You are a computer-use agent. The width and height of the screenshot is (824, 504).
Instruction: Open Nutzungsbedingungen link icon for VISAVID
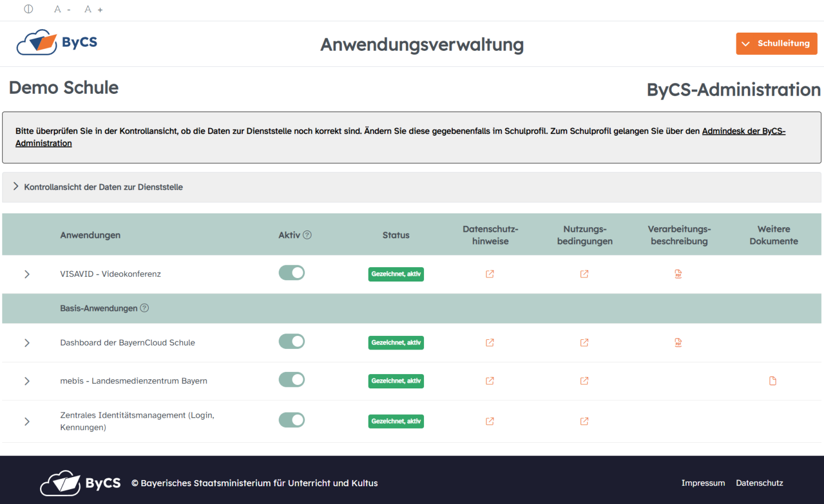tap(584, 274)
